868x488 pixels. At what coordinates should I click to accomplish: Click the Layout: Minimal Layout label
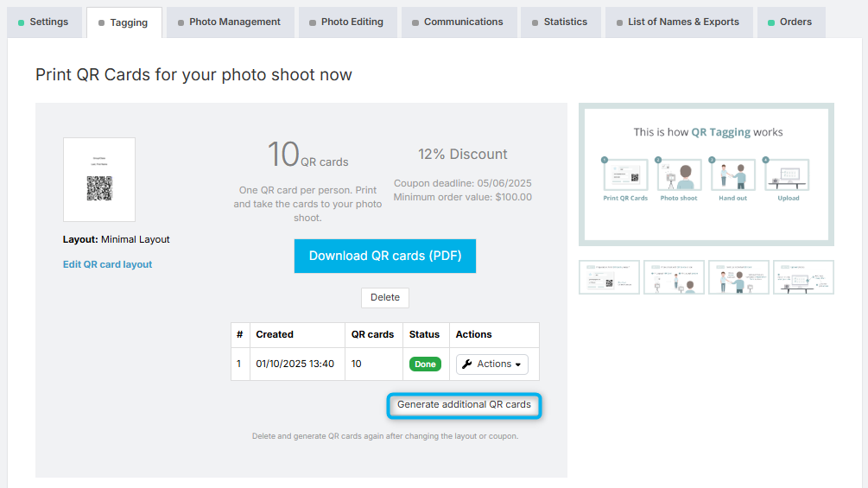pyautogui.click(x=117, y=239)
